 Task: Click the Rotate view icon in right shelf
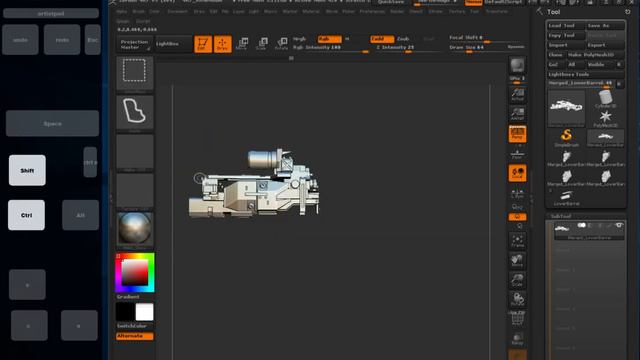pos(517,300)
